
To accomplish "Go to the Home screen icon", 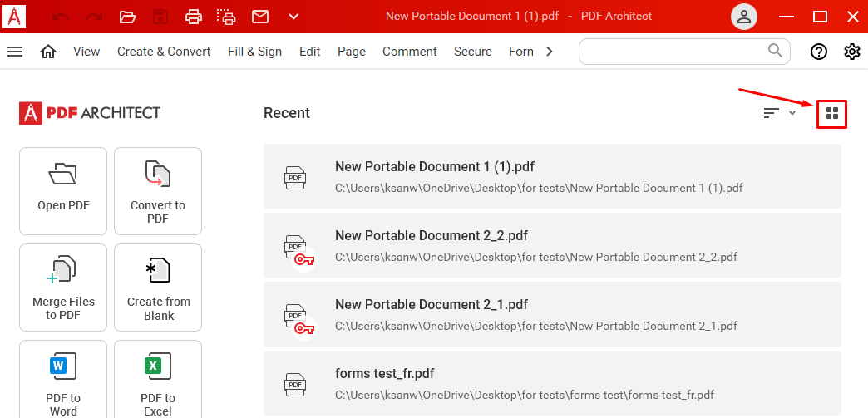I will pos(49,52).
